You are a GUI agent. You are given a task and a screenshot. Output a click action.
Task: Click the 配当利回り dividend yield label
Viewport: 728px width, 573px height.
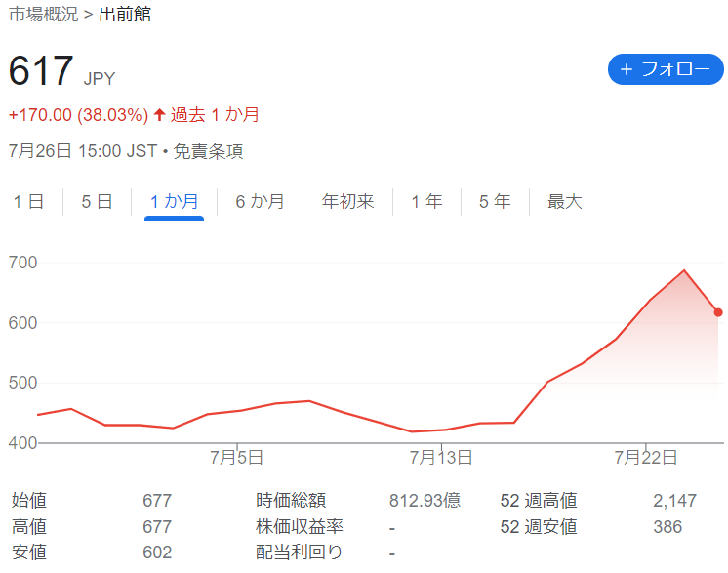(x=299, y=553)
